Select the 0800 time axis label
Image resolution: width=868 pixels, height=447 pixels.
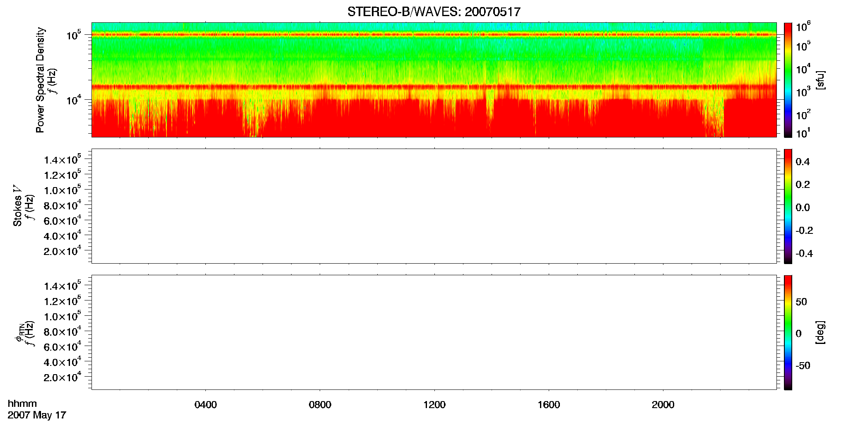pos(320,405)
